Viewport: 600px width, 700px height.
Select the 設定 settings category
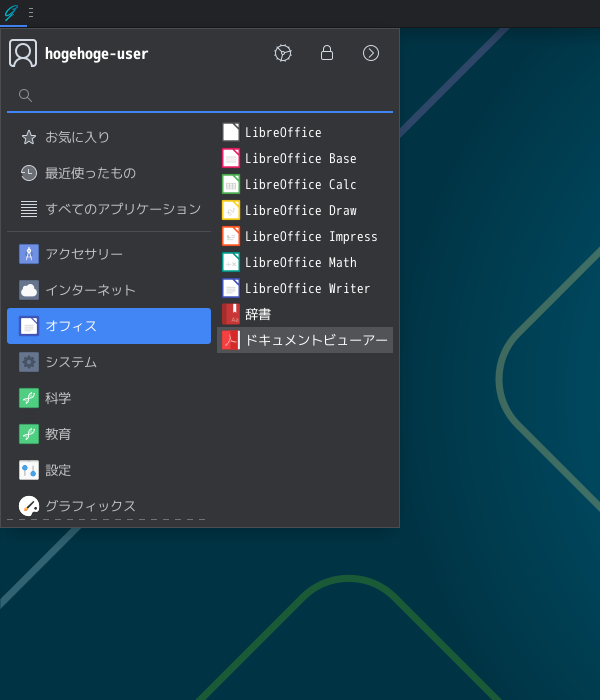[x=109, y=470]
